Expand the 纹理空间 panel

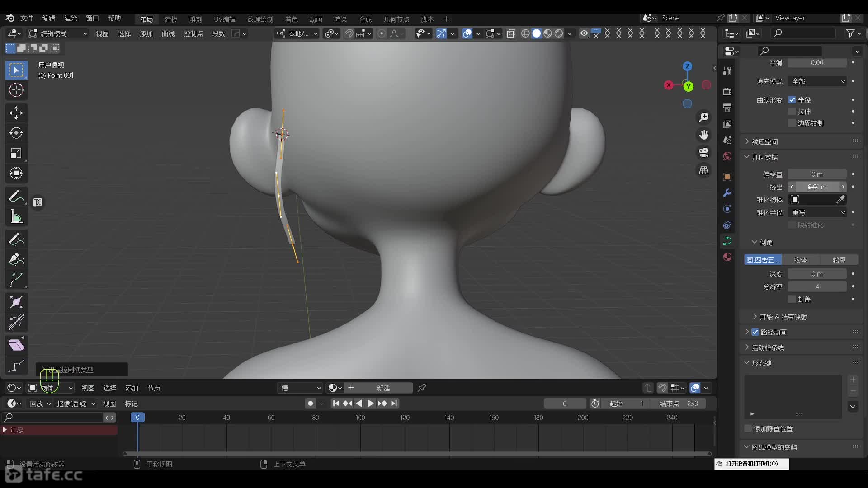(x=764, y=142)
